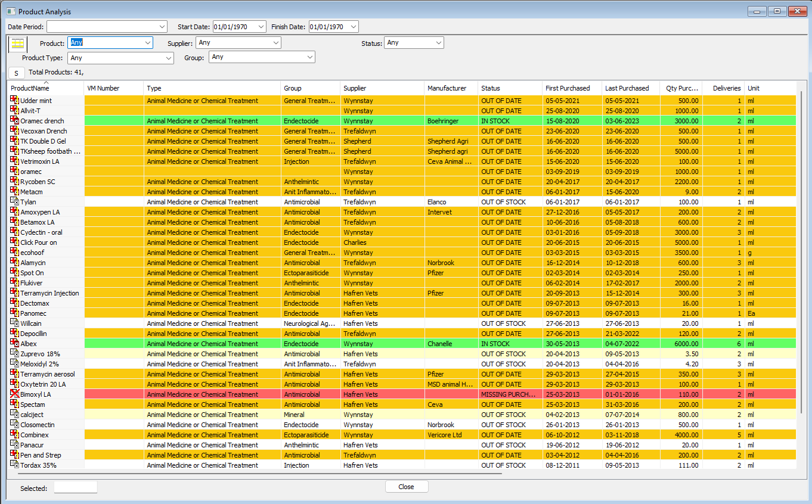812x504 pixels.
Task: Click the Close button
Action: pyautogui.click(x=407, y=487)
